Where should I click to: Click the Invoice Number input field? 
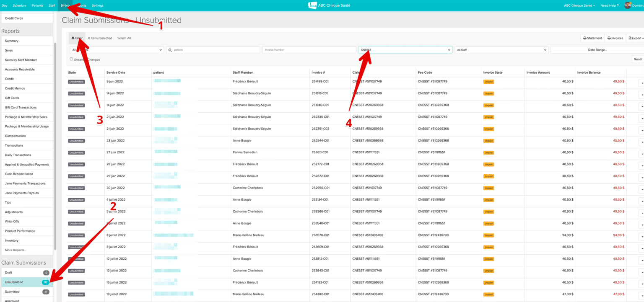click(x=309, y=50)
